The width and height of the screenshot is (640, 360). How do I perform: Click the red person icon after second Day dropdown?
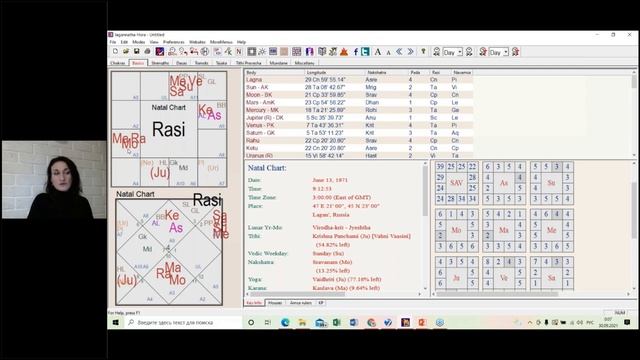[515, 51]
